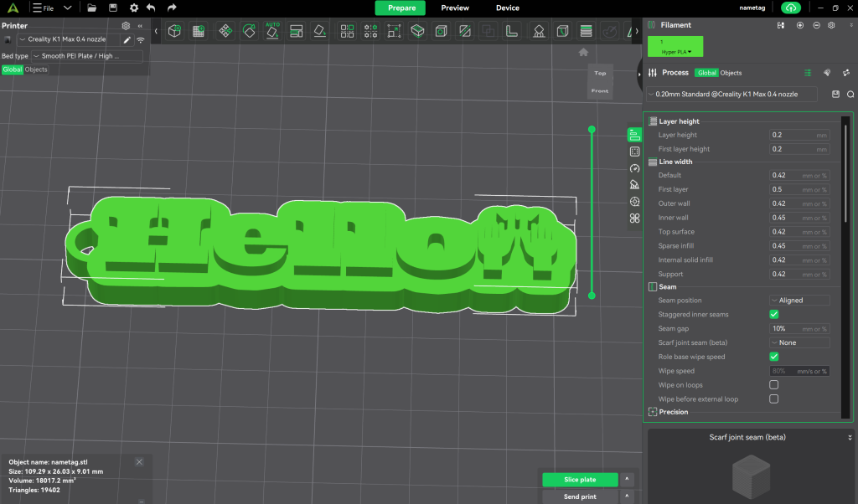
Task: Click the Slice plate button
Action: (580, 480)
